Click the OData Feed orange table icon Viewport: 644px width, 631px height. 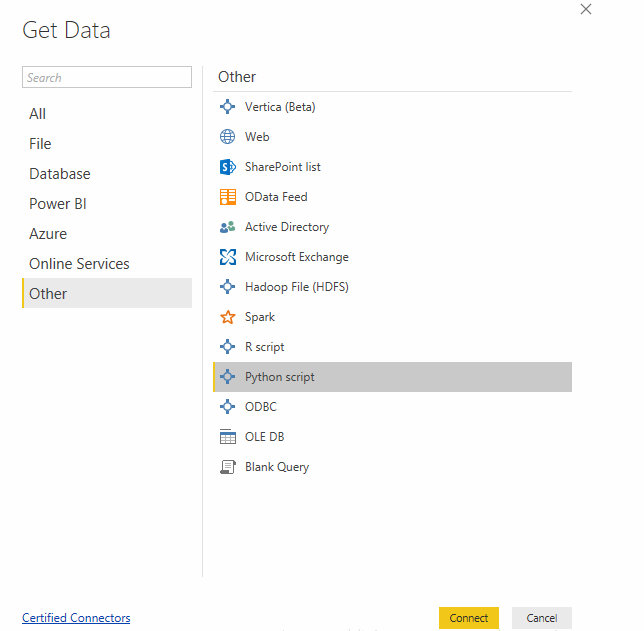228,197
